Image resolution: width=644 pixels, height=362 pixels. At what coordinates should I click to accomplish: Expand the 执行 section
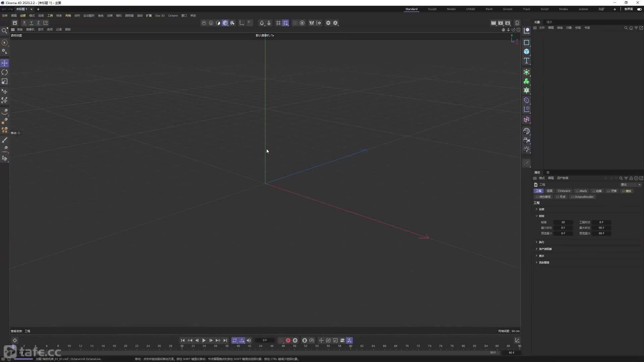coord(541,242)
